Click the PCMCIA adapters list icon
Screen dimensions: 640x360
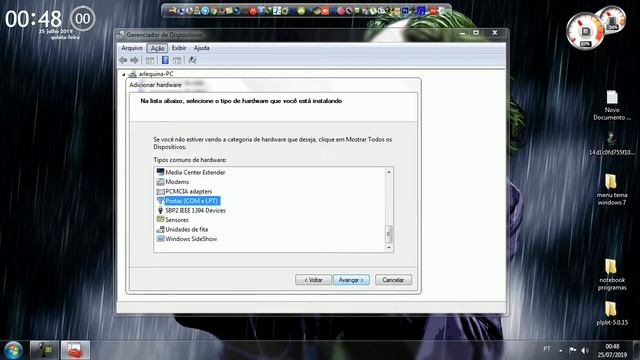pyautogui.click(x=160, y=191)
